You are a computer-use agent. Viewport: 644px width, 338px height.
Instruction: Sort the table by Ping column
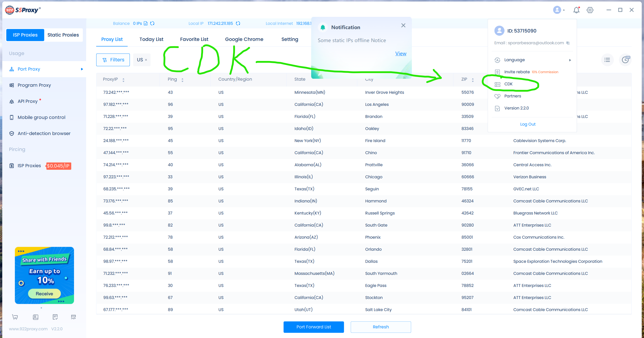[182, 80]
